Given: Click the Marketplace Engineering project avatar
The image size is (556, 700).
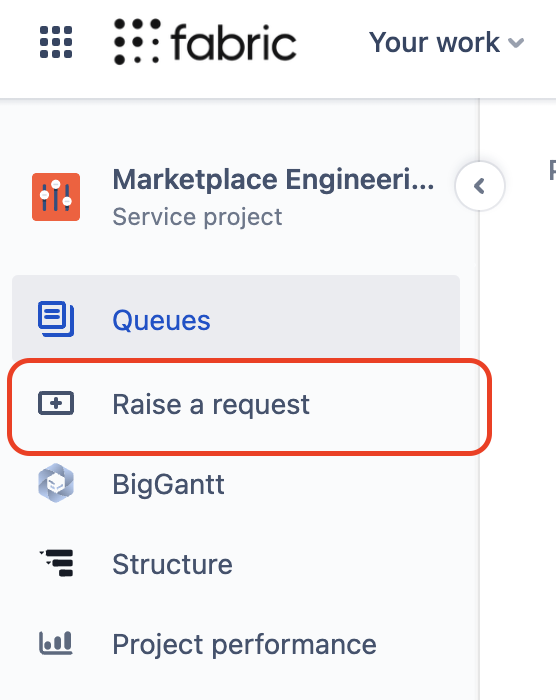Looking at the screenshot, I should click(56, 197).
